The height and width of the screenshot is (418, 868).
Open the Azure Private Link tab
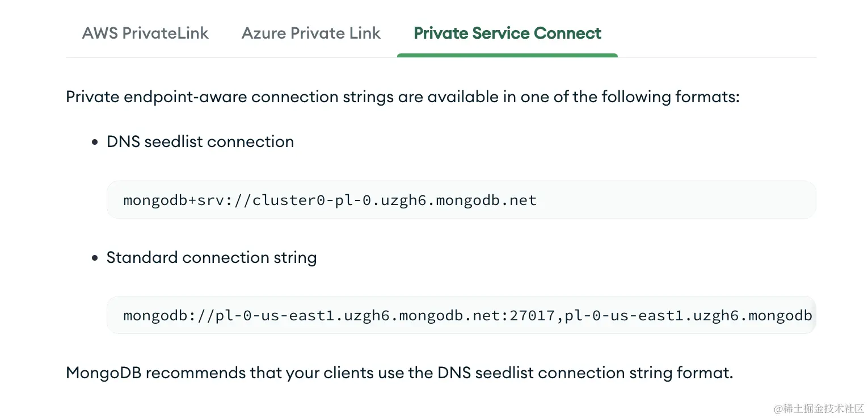point(311,33)
